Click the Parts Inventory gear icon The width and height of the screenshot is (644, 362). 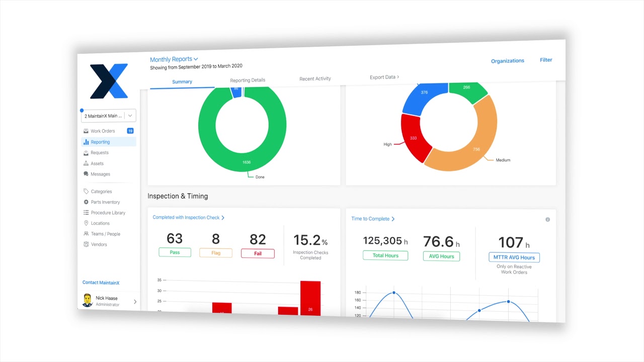coord(86,202)
